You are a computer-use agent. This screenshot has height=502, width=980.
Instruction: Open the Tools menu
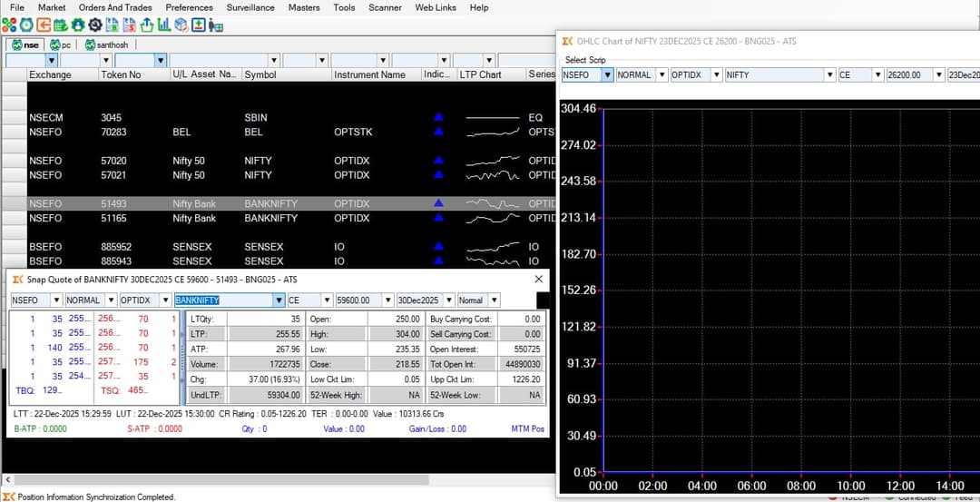[345, 7]
